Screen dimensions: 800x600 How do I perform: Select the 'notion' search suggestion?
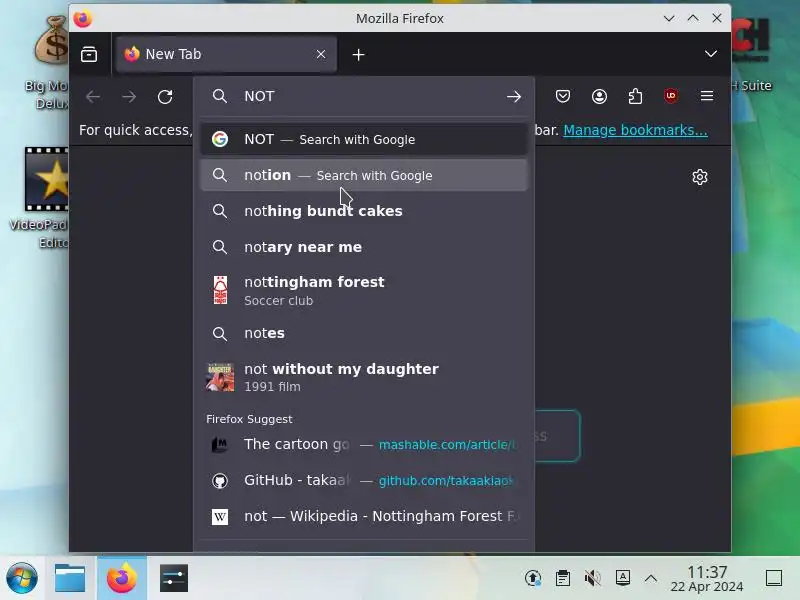(x=364, y=175)
